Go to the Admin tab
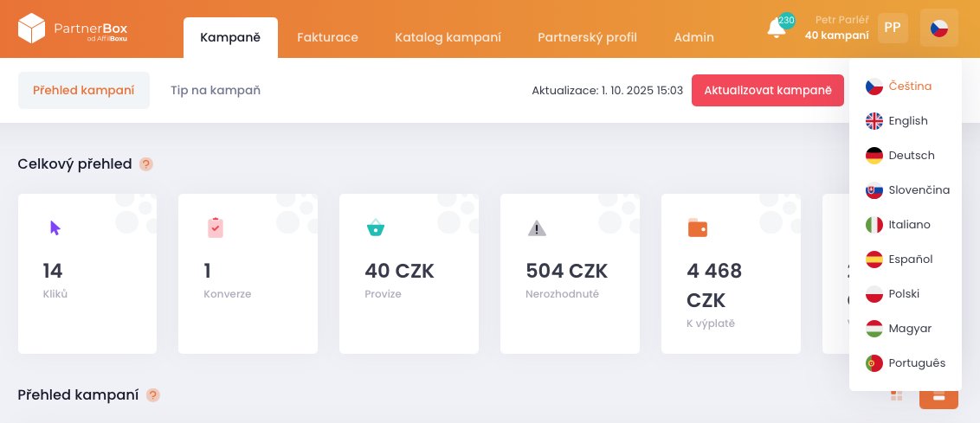The height and width of the screenshot is (423, 980). (x=693, y=37)
